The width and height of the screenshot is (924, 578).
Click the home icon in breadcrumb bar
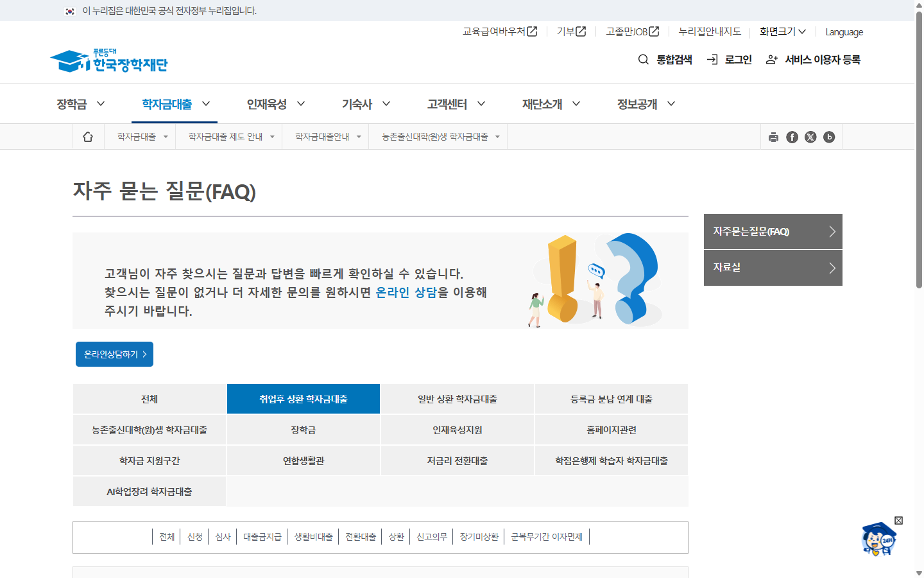(88, 137)
